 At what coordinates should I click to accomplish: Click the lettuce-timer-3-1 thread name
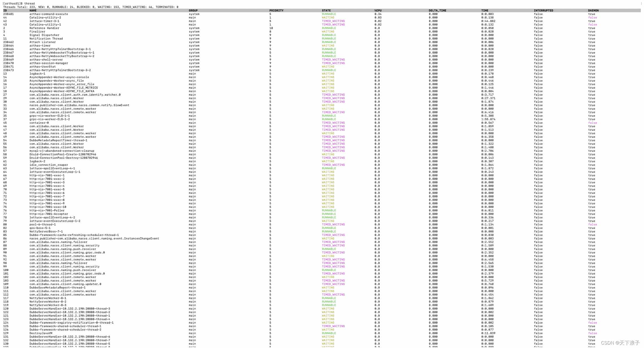(x=44, y=21)
